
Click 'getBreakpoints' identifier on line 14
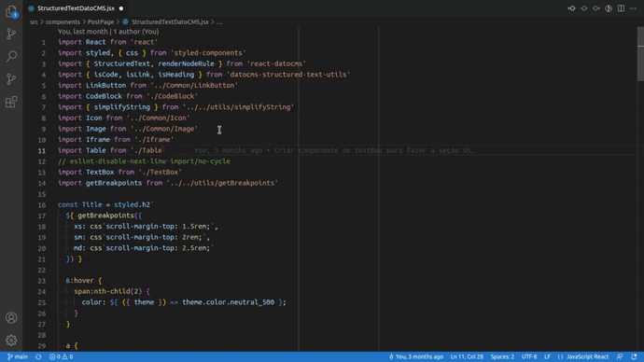pos(114,183)
